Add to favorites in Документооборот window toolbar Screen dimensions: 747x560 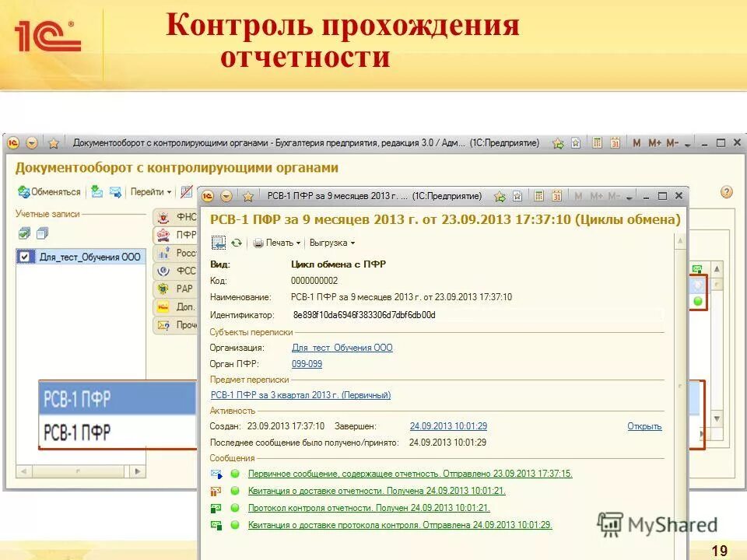click(x=557, y=143)
